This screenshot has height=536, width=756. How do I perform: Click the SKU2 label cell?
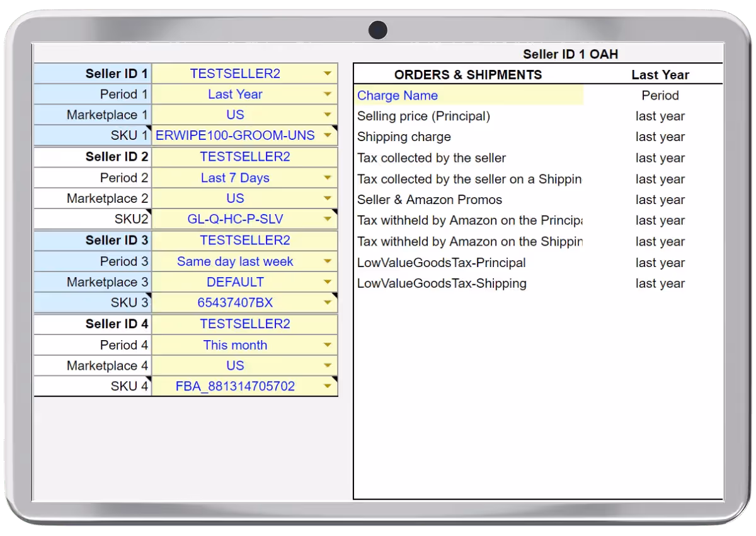(93, 219)
